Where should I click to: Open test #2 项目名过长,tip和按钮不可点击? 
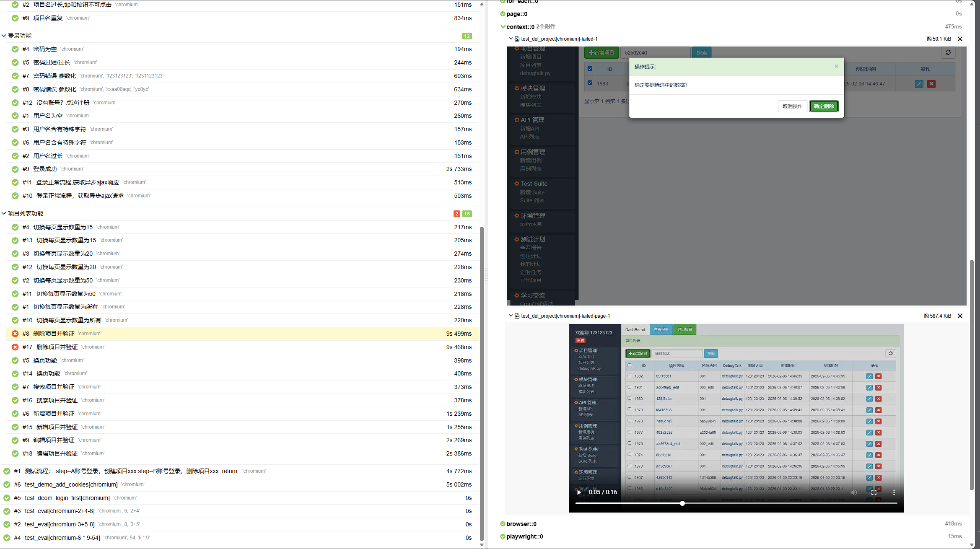[x=242, y=5]
